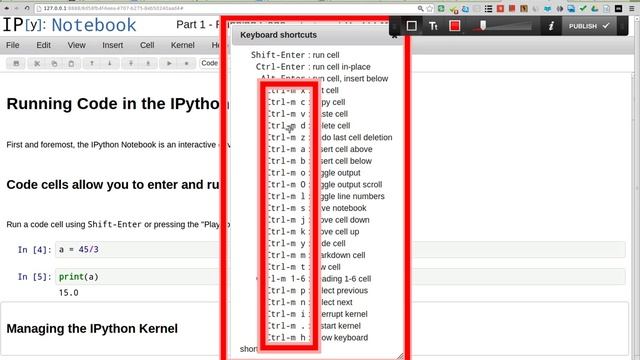Click the browser Reload icon
Image resolution: width=640 pixels, height=360 pixels.
tap(27, 8)
